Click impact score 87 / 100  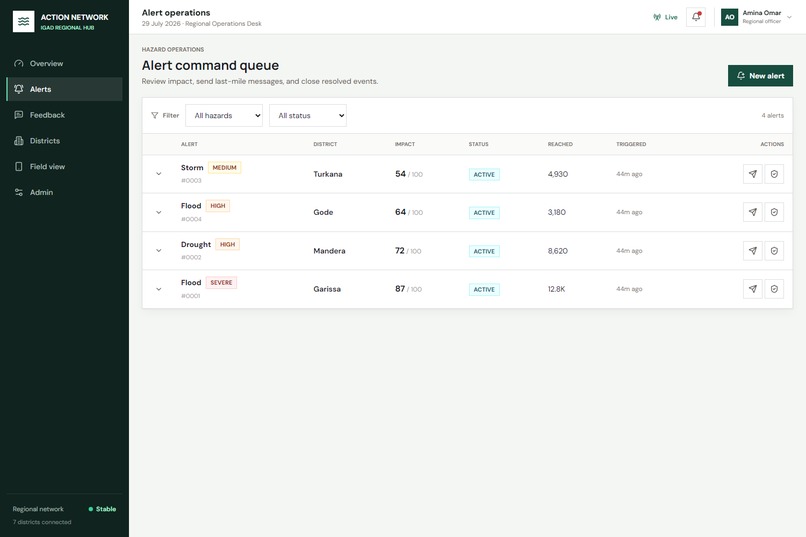[x=409, y=289]
